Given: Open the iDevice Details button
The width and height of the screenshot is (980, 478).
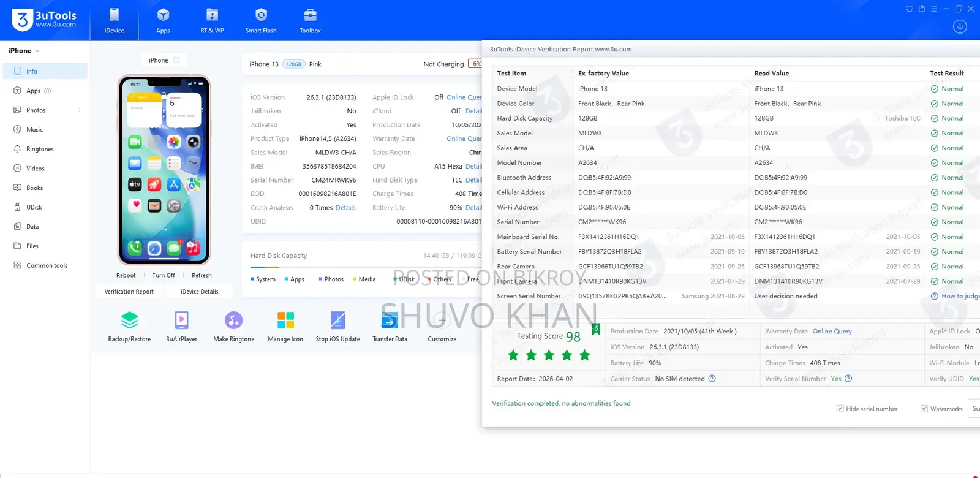Looking at the screenshot, I should [200, 292].
